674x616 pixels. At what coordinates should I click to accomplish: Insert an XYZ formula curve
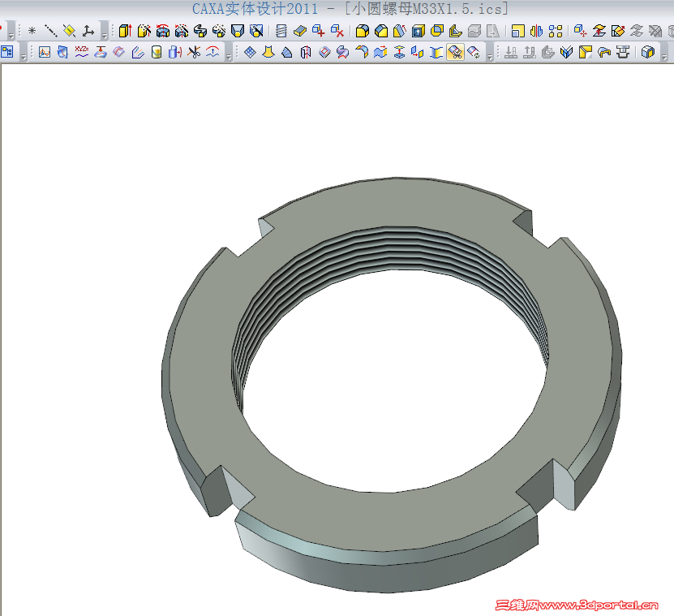click(x=82, y=52)
